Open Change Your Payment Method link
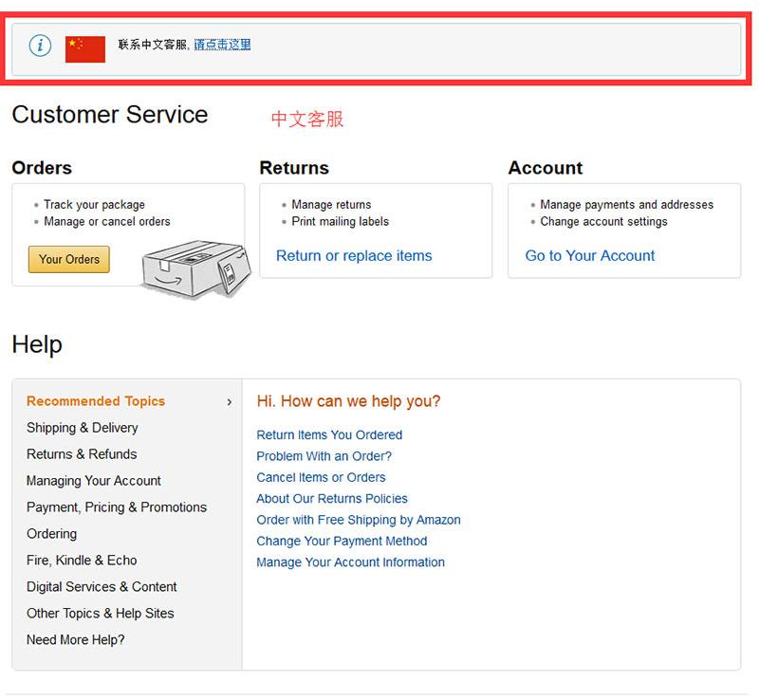Image resolution: width=759 pixels, height=700 pixels. [342, 542]
